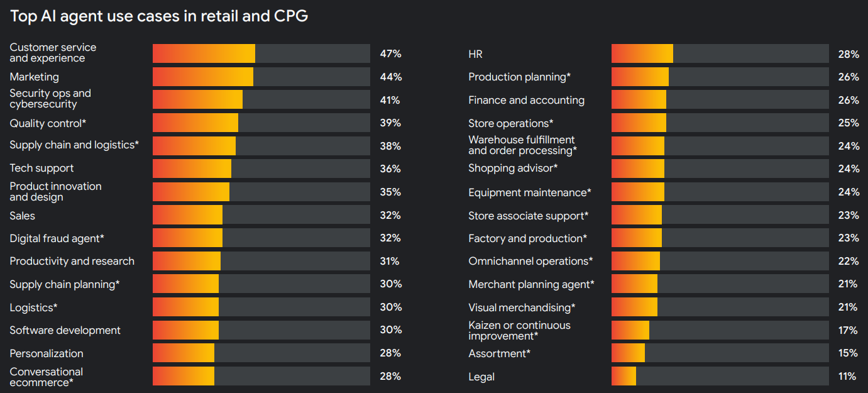Click the 11% value next to Legal
Viewport: 868px width, 393px height.
pyautogui.click(x=847, y=377)
